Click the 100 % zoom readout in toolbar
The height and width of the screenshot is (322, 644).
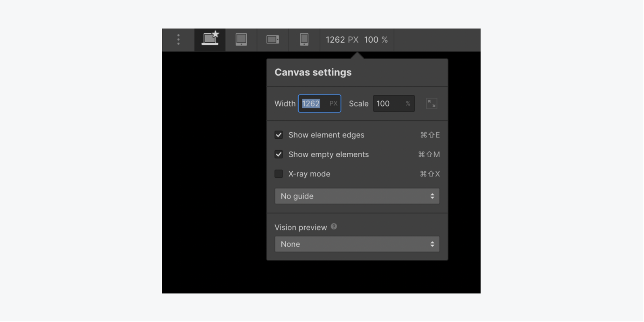point(376,40)
